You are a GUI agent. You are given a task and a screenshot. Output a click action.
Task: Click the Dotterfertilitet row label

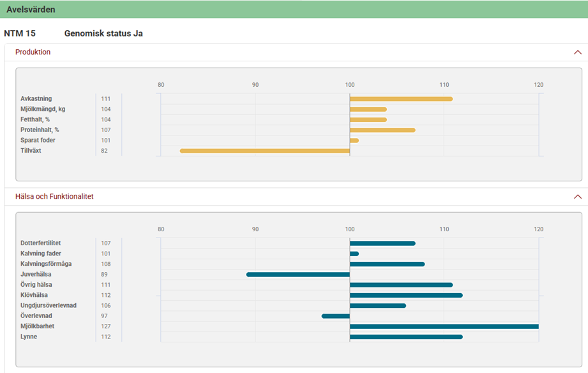pos(41,243)
